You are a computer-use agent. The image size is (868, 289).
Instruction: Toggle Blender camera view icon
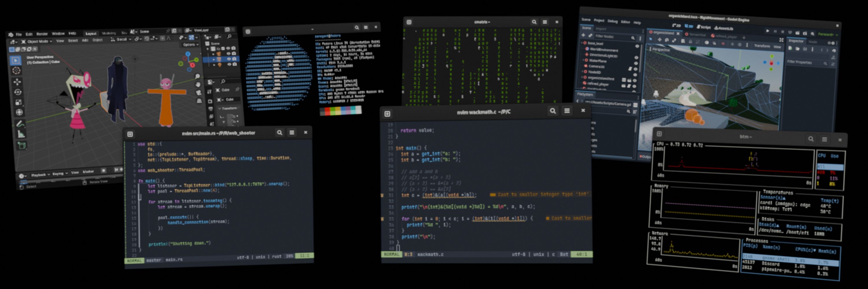pyautogui.click(x=199, y=92)
